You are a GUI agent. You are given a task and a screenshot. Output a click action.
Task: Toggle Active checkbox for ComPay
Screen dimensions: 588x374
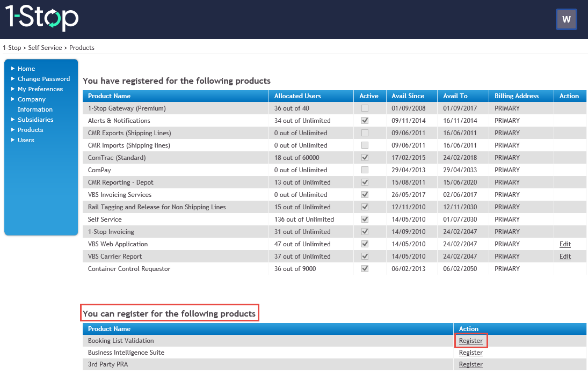(x=365, y=170)
